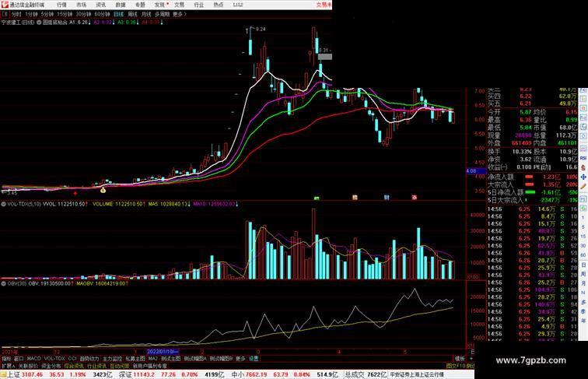Screen dimensions: 588x379
Task: Select the 日线 period tab
Action: coord(118,14)
